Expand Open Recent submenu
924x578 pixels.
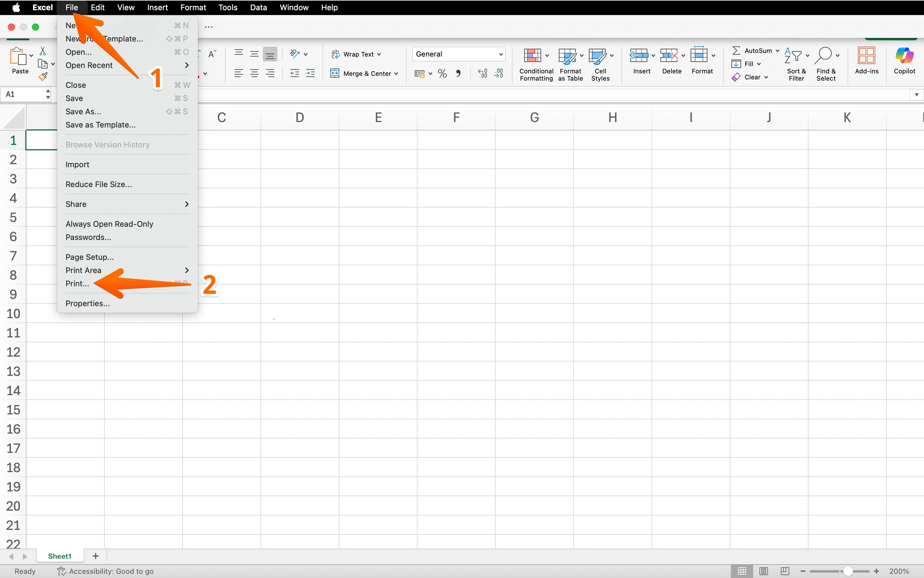tap(127, 65)
